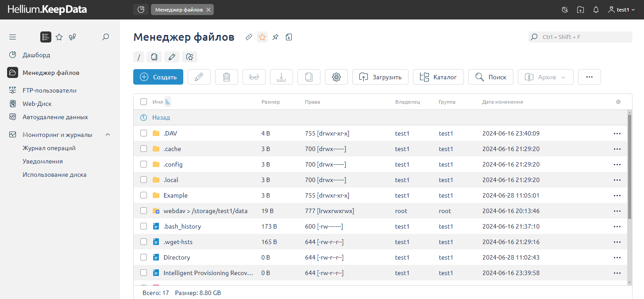The height and width of the screenshot is (299, 644).
Task: Click the glasses view toolbar button
Action: coord(254,77)
